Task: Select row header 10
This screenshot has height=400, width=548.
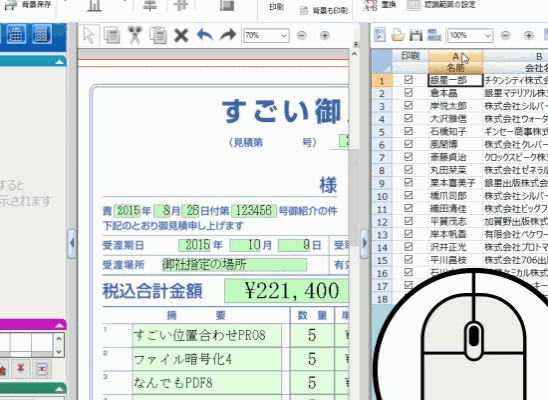Action: click(382, 196)
